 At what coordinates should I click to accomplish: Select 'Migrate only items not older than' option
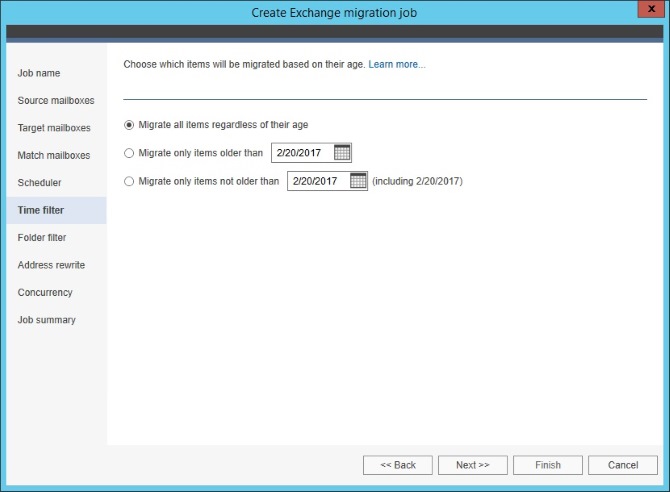[129, 181]
